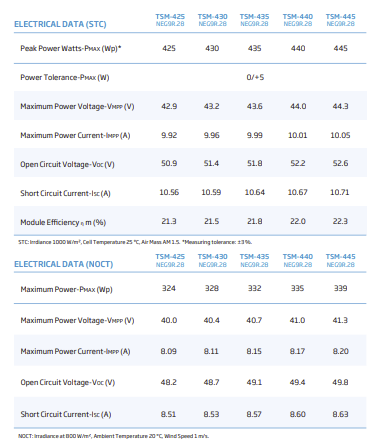
Task: Select the 324 NOCT Maximum Power value
Action: pos(169,288)
